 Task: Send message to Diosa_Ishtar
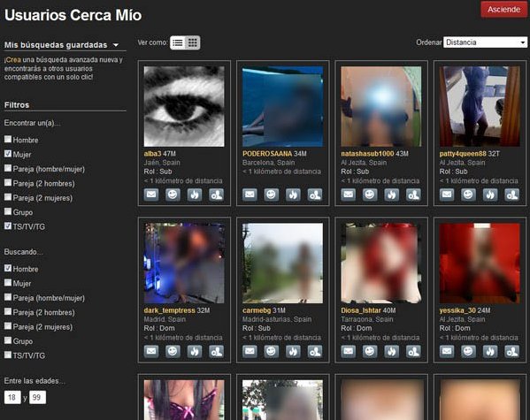point(348,351)
